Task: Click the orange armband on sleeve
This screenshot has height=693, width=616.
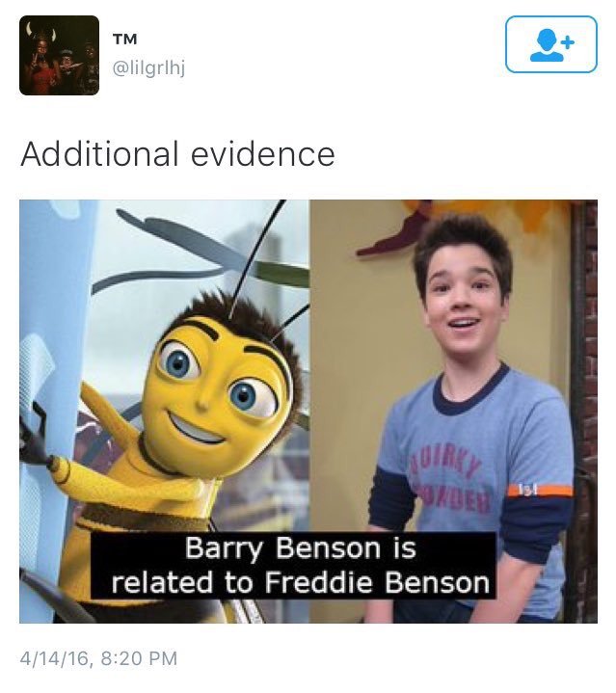Action: [540, 491]
